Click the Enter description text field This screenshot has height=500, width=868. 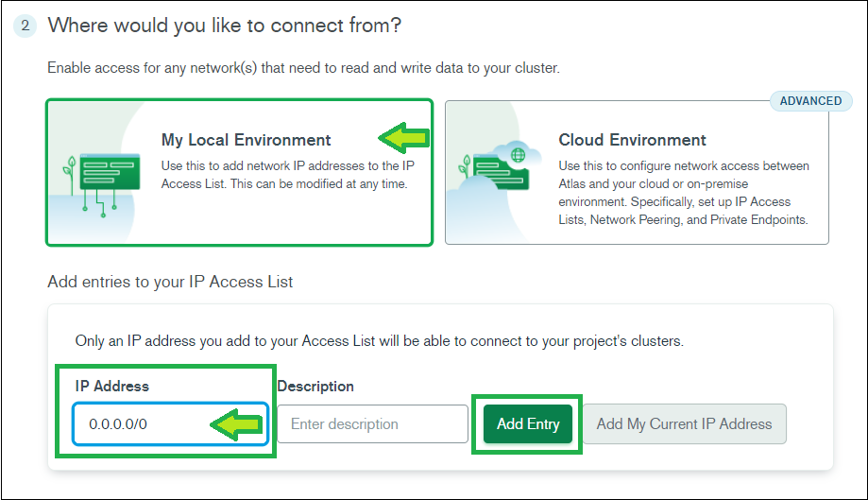372,424
